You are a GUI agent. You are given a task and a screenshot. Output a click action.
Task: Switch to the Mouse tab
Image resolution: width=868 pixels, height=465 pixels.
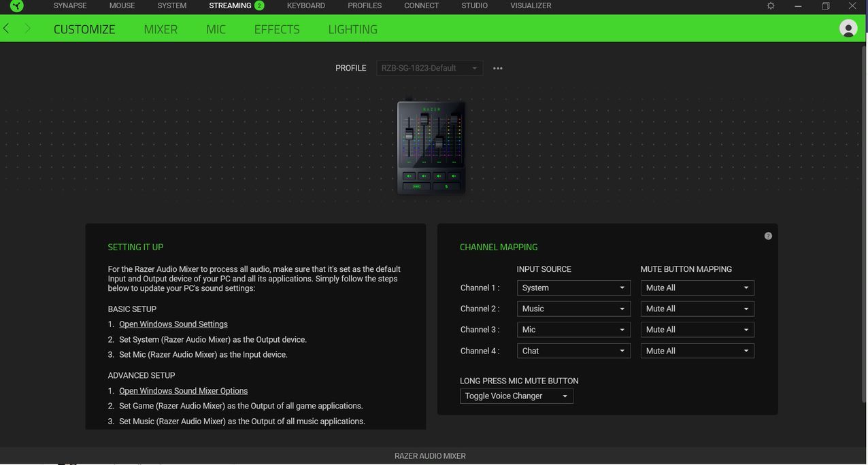[x=122, y=5]
